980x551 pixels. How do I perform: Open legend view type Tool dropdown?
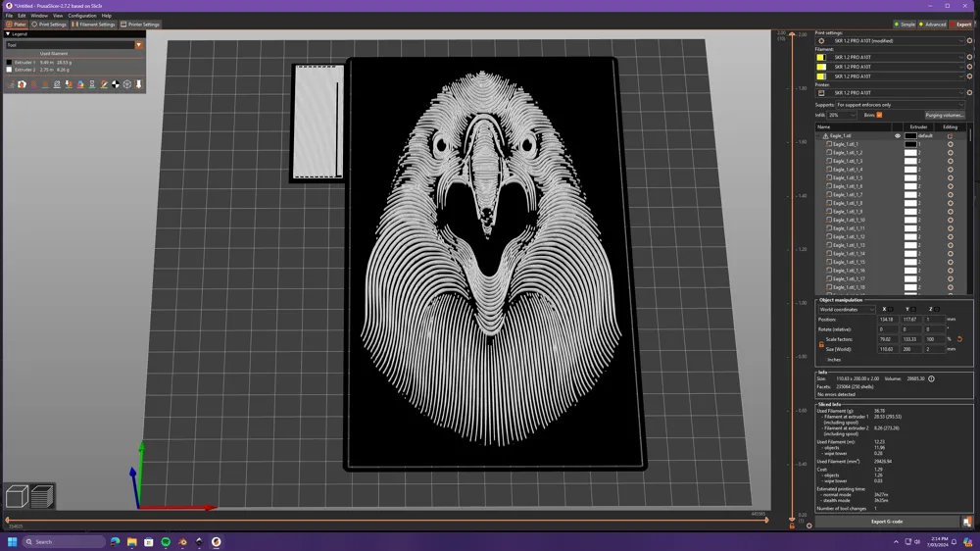pyautogui.click(x=74, y=45)
